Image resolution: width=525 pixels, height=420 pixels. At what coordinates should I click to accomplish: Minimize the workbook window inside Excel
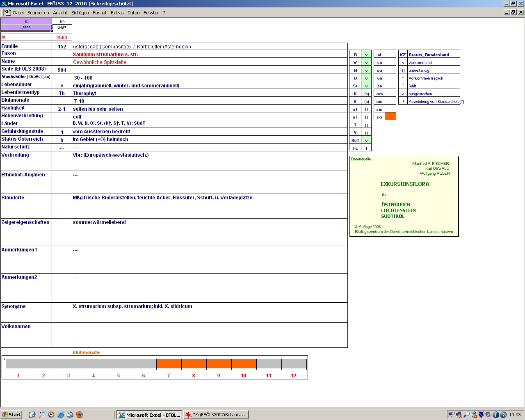507,12
